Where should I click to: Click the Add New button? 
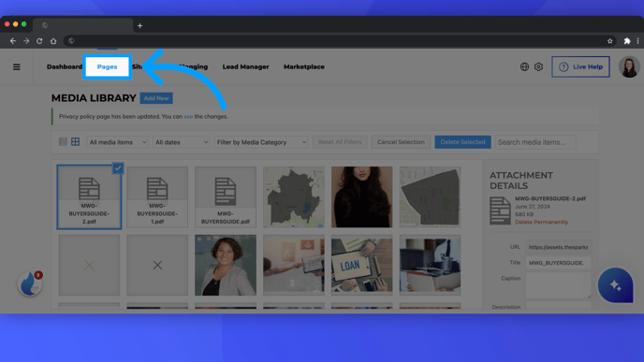[x=156, y=98]
